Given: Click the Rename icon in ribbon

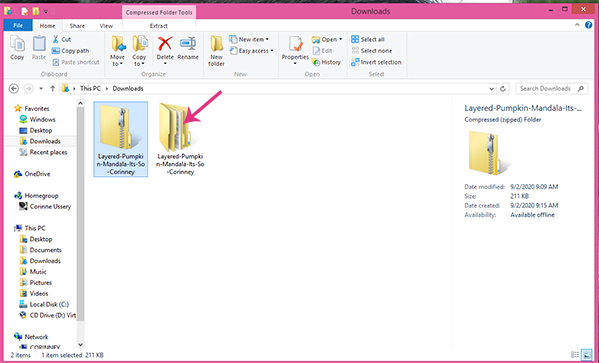Looking at the screenshot, I should click(x=188, y=44).
